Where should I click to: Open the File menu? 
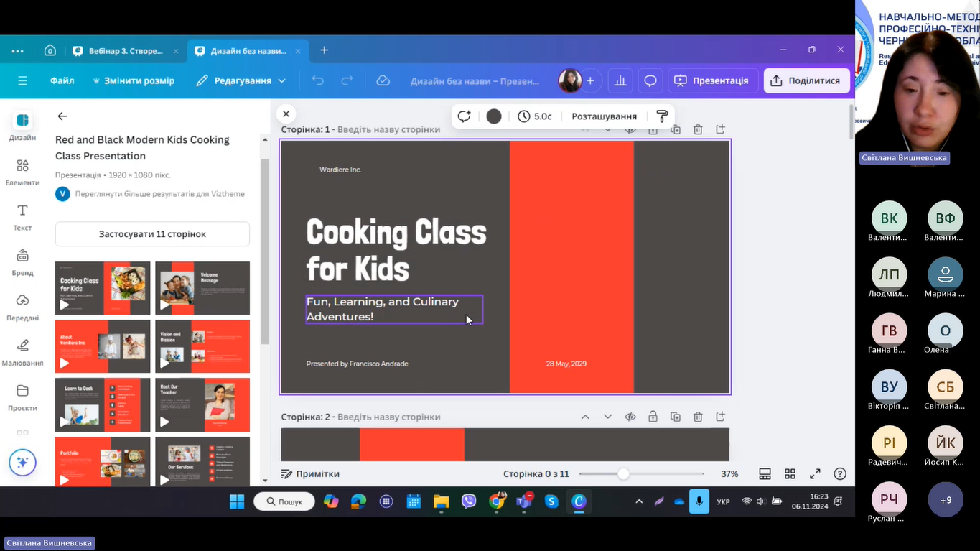[62, 81]
